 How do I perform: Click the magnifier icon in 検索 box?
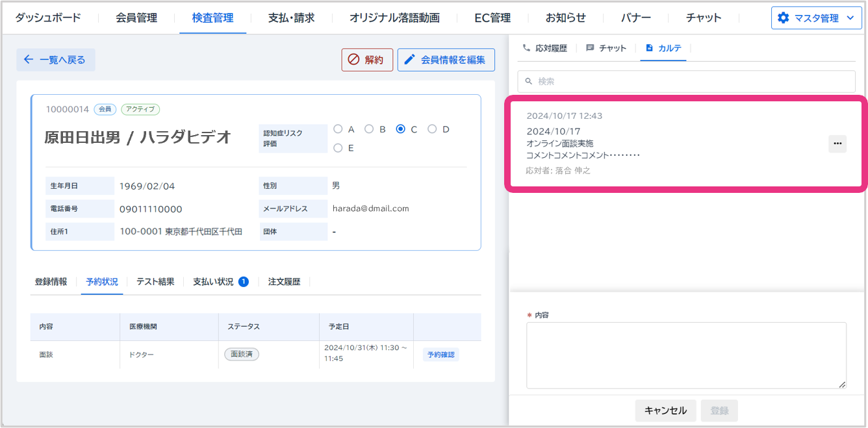click(x=529, y=82)
